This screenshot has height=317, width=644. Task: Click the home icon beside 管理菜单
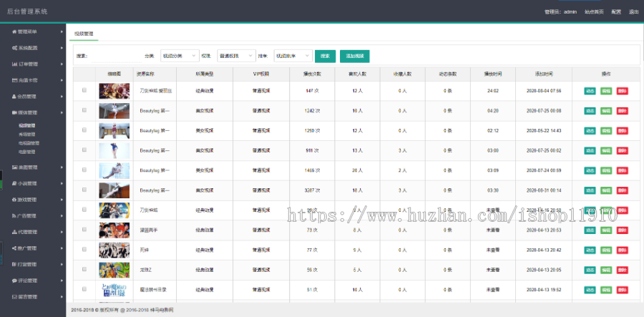(x=14, y=31)
